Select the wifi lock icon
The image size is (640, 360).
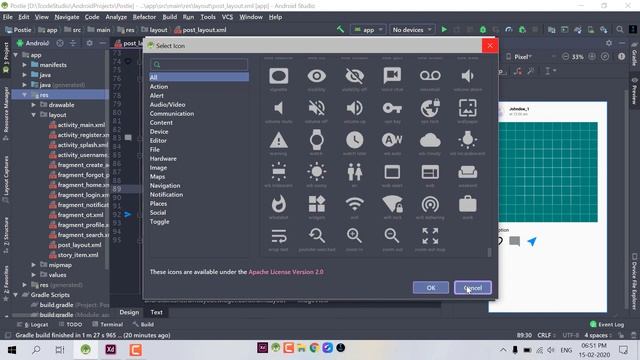(x=392, y=204)
